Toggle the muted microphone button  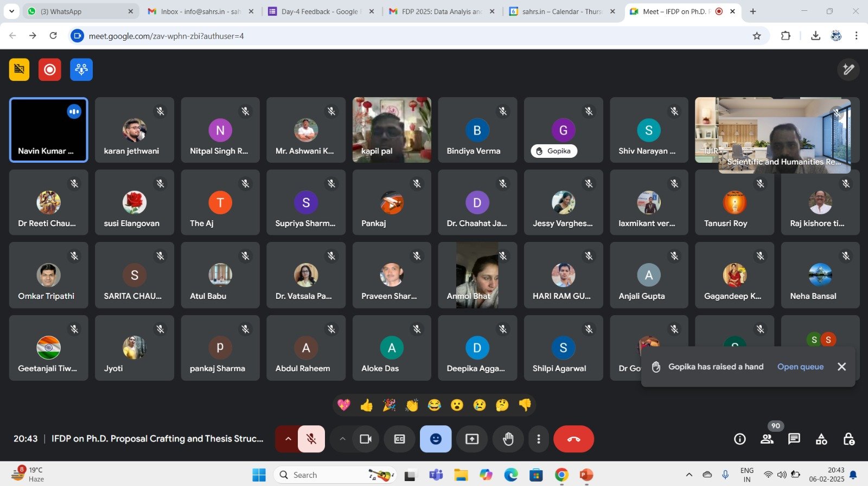point(311,439)
